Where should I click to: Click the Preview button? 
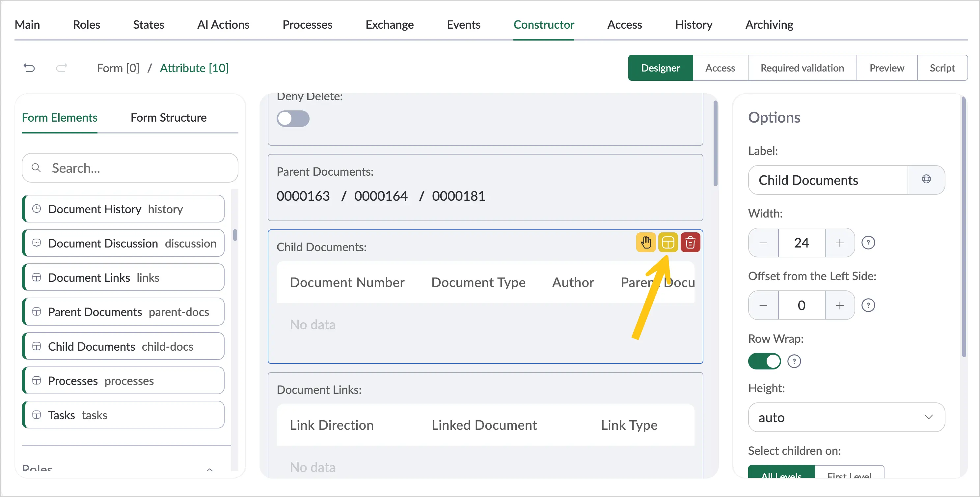tap(886, 68)
